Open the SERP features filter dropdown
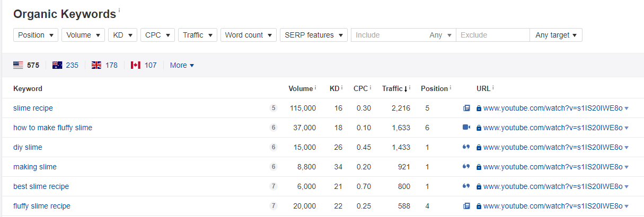This screenshot has width=644, height=217. [313, 35]
